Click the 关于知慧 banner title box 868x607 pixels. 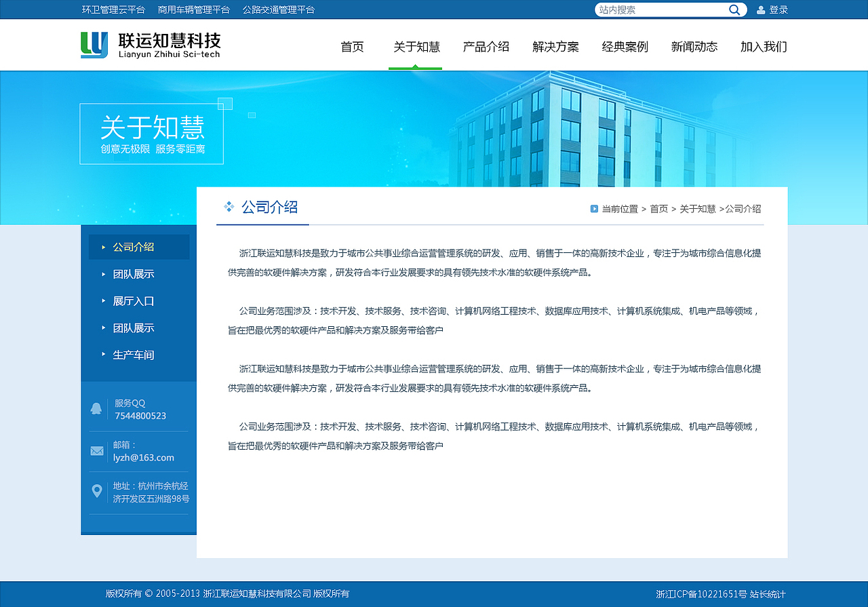coord(152,134)
